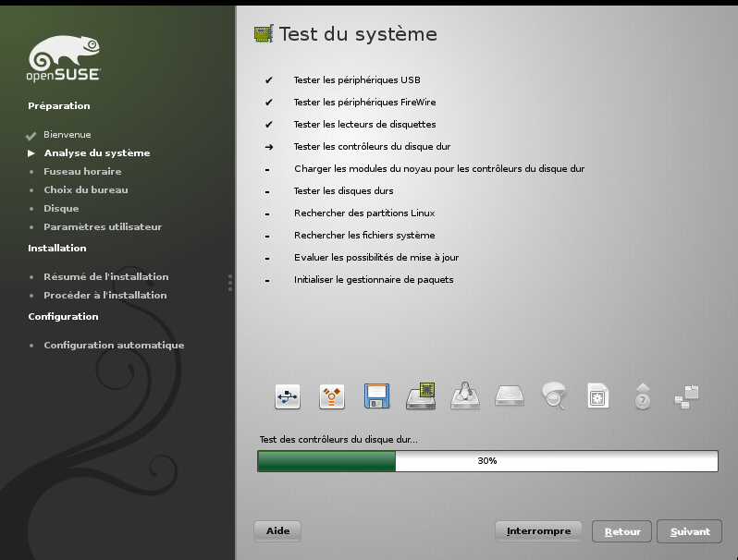Viewport: 738px width, 560px height.
Task: Click the openSUSE chameleon logo
Action: coord(64,59)
